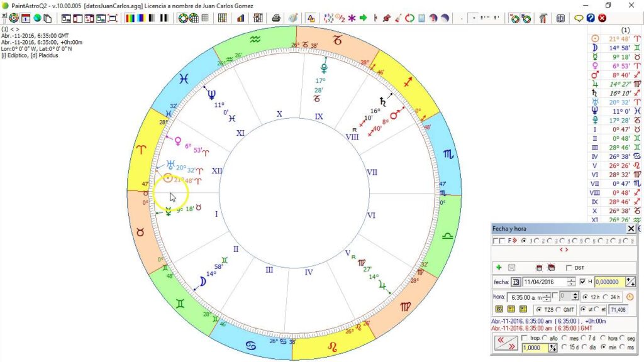The image size is (644, 362).
Task: Open the calendar picker next to fecha
Action: [515, 282]
